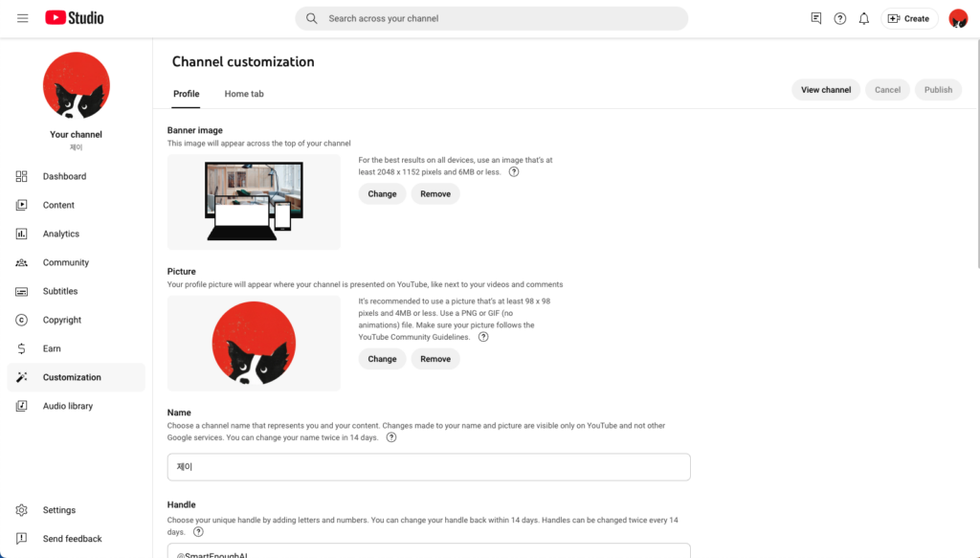The image size is (980, 558).
Task: Click the Earn dollar icon
Action: click(x=21, y=348)
